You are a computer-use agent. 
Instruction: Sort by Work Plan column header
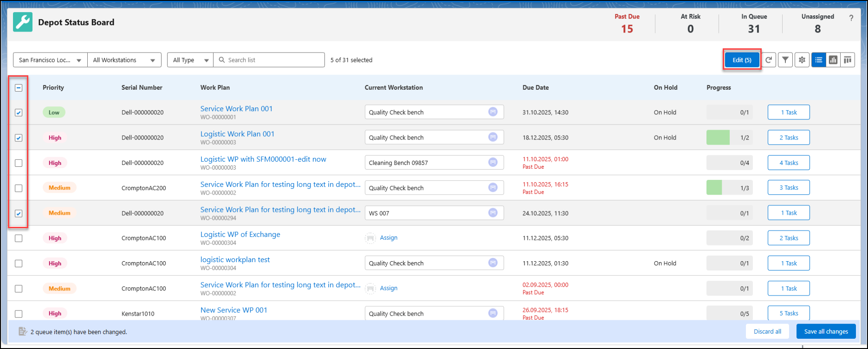[215, 87]
